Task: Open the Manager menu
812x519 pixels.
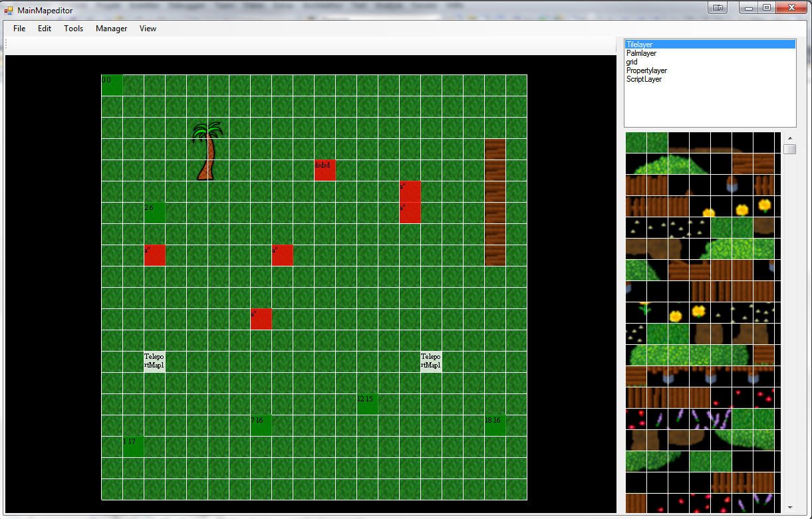Action: 111,29
